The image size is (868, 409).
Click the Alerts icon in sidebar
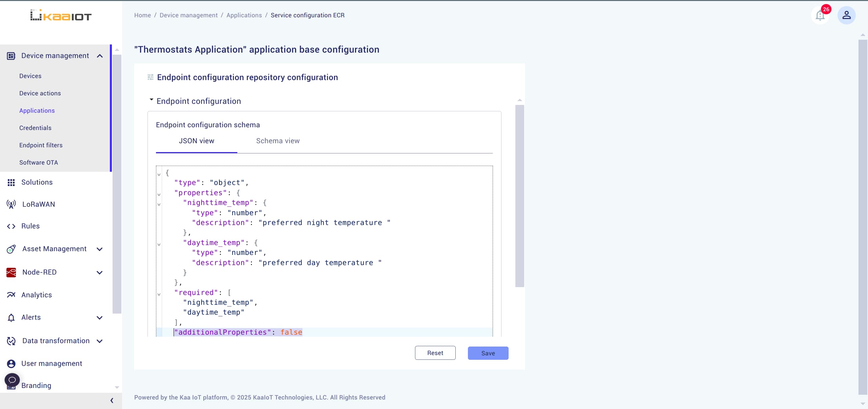click(11, 317)
